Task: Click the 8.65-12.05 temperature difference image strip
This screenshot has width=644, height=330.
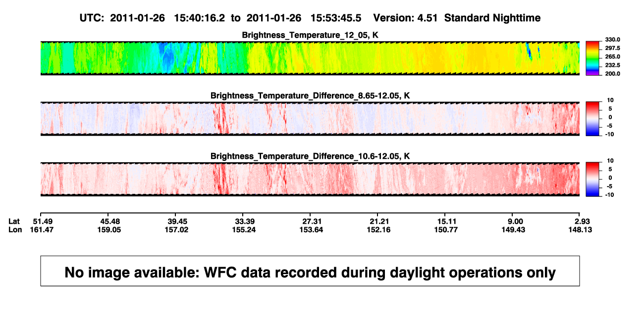Action: [310, 119]
